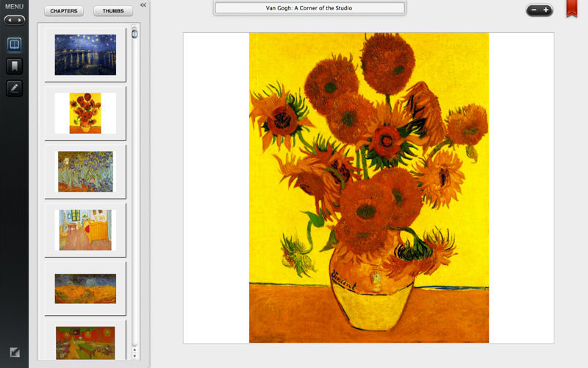Toggle the red bookmark ribbon
This screenshot has width=588, height=368.
572,8
